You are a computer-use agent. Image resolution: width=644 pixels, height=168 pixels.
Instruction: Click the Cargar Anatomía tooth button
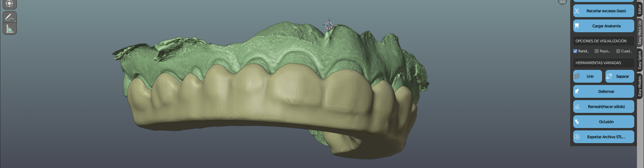(x=603, y=26)
